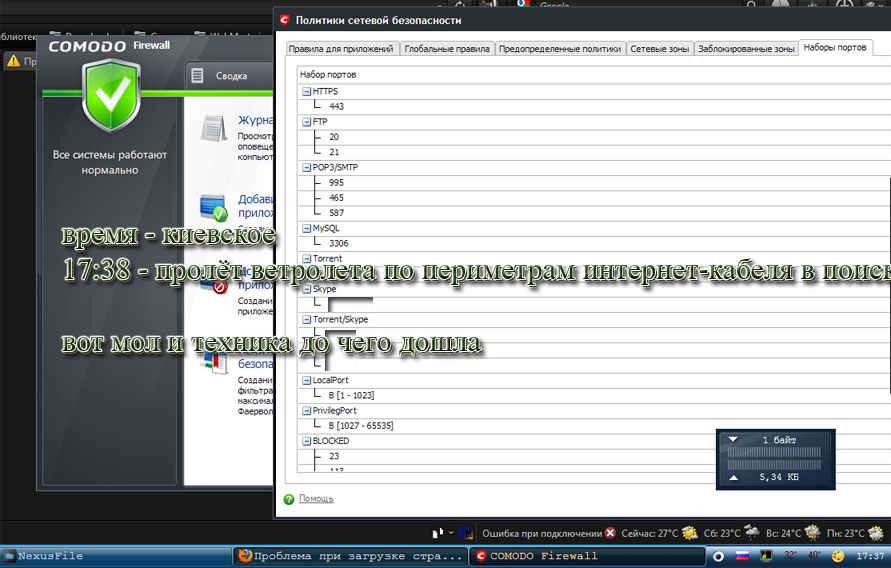891x568 pixels.
Task: Click the white pages icon in weather toolbar
Action: click(438, 533)
